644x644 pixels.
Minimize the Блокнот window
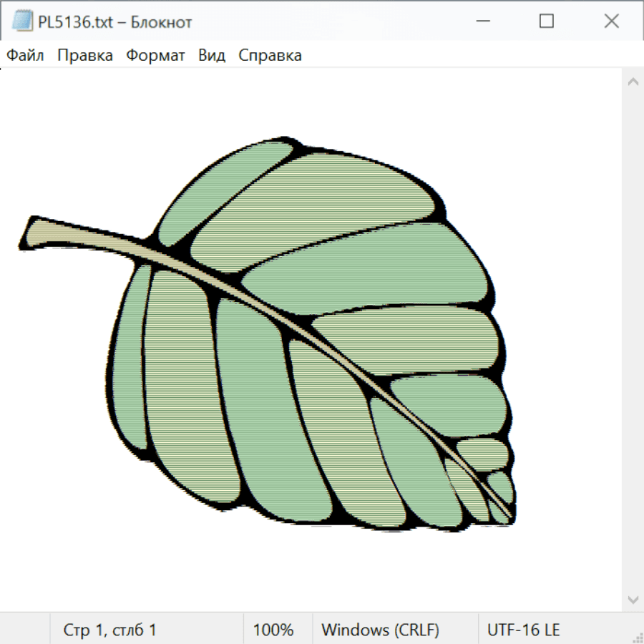tap(482, 21)
